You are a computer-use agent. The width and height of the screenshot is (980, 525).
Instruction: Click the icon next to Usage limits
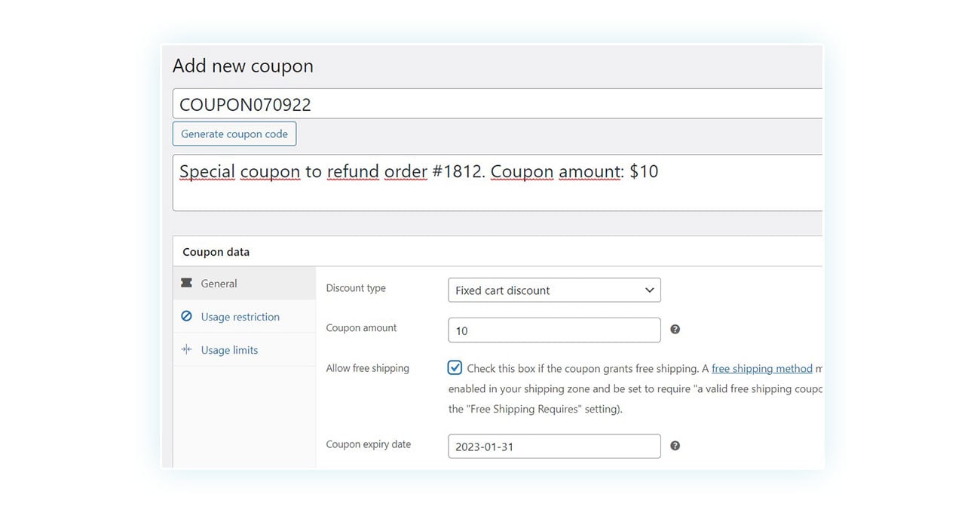click(x=186, y=349)
